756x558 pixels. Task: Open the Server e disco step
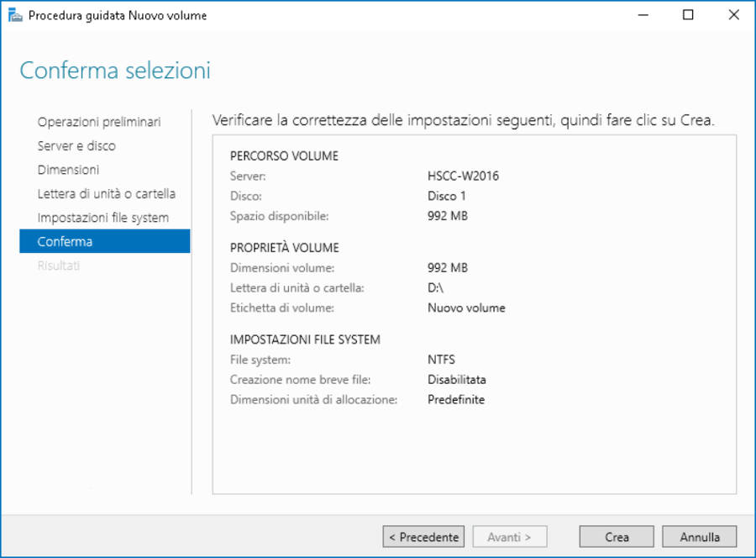point(76,145)
